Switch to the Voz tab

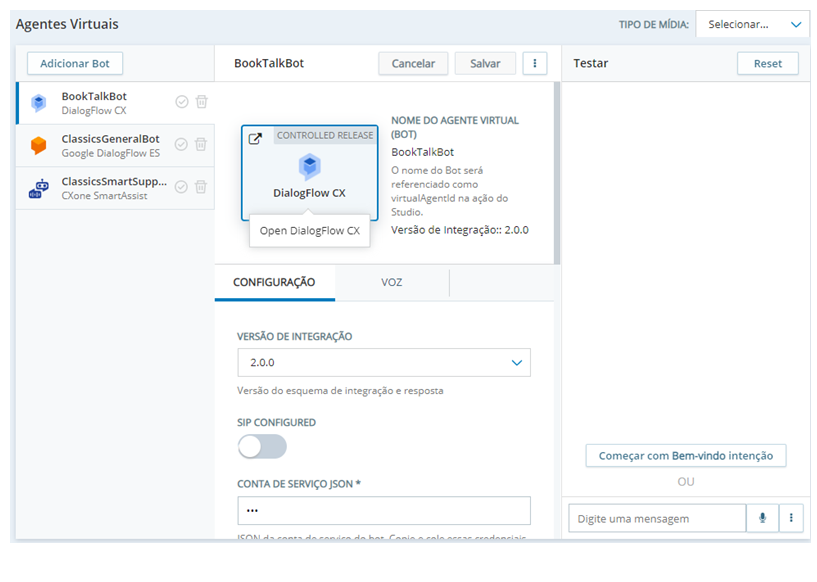tap(391, 282)
